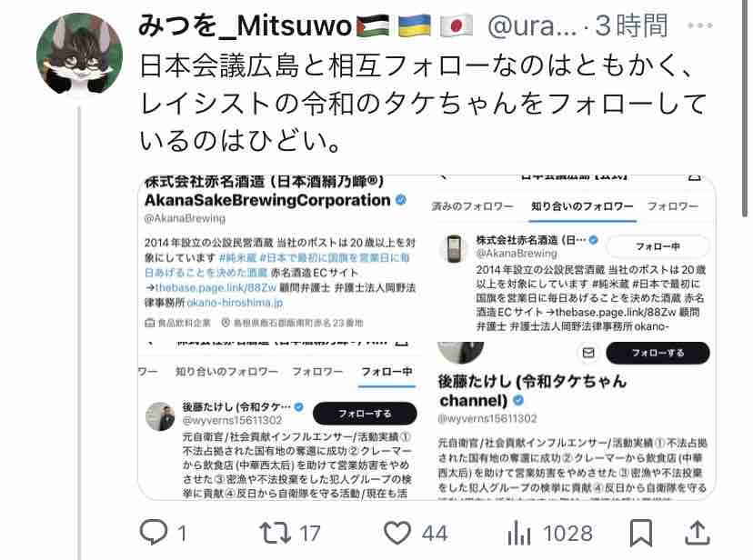Open the three-dot more options menu
Screen dimensions: 753x560
tap(699, 25)
